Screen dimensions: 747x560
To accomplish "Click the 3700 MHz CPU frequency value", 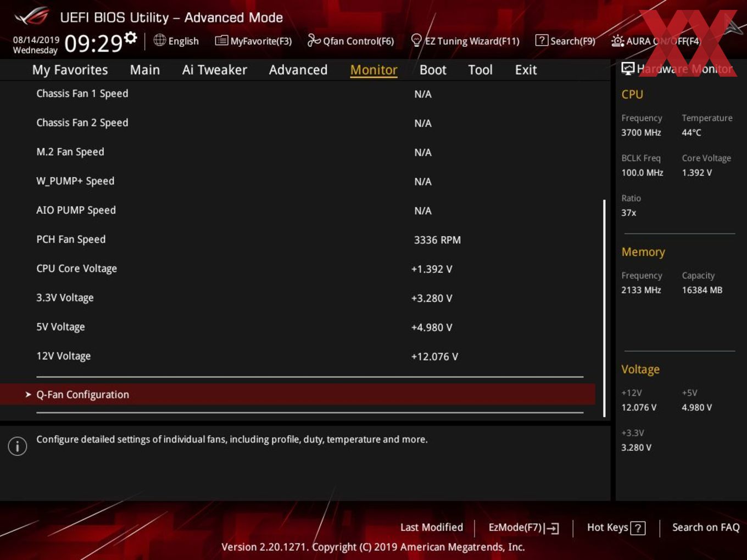I will click(641, 132).
